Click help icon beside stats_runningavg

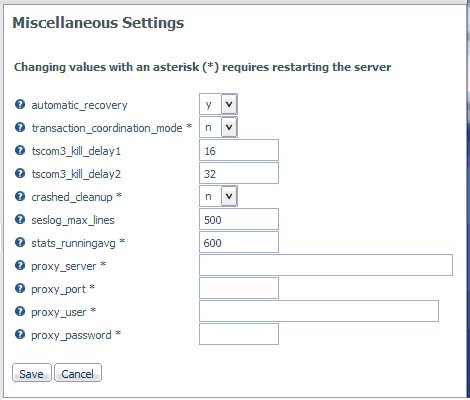point(20,242)
